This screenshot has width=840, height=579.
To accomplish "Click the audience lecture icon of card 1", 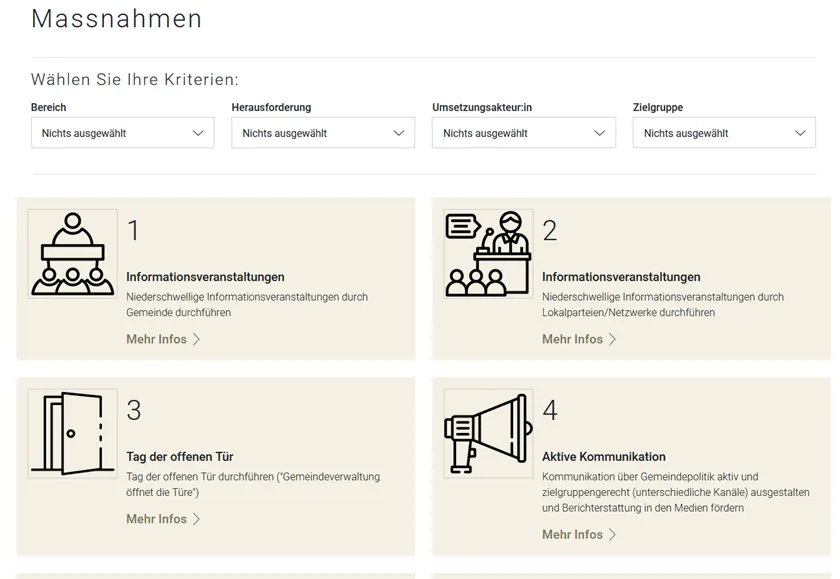I will (72, 254).
